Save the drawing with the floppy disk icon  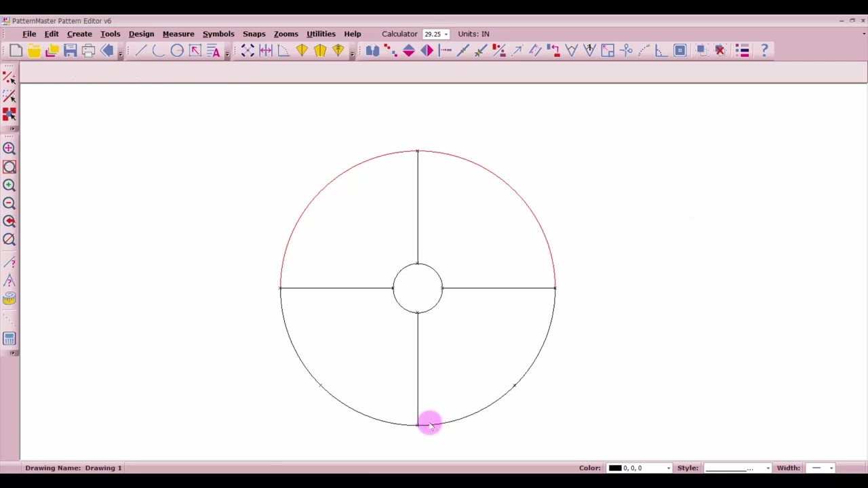(x=70, y=50)
